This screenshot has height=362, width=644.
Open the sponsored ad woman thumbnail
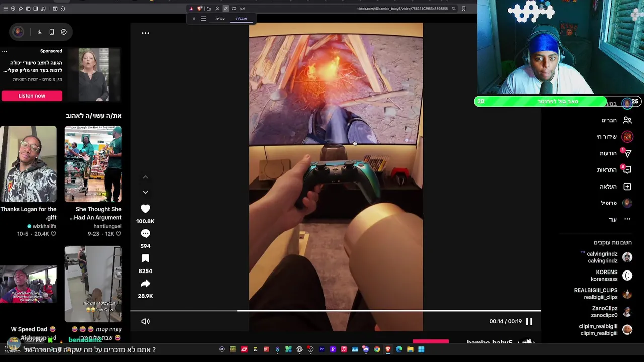pyautogui.click(x=93, y=74)
